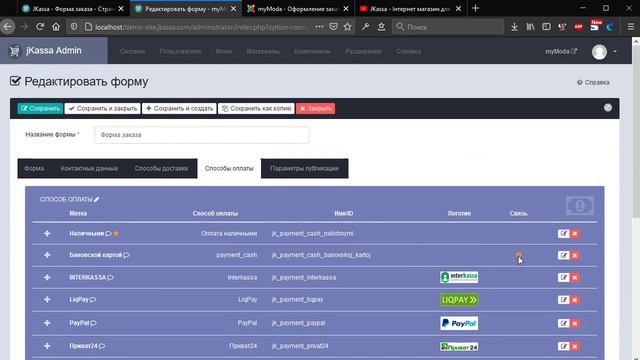The height and width of the screenshot is (360, 640).
Task: Edit the Банковской картой payment row
Action: point(563,255)
